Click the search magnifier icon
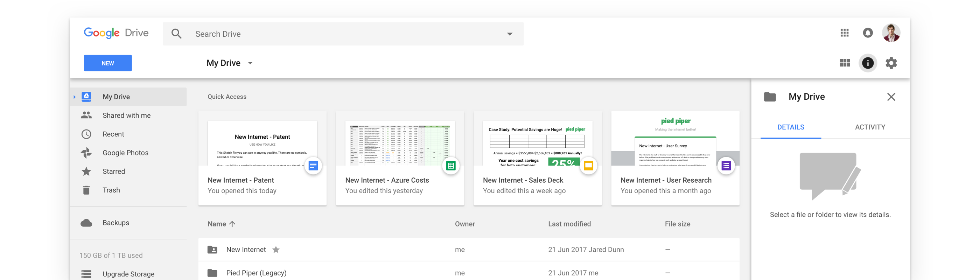Image resolution: width=980 pixels, height=280 pixels. coord(176,34)
